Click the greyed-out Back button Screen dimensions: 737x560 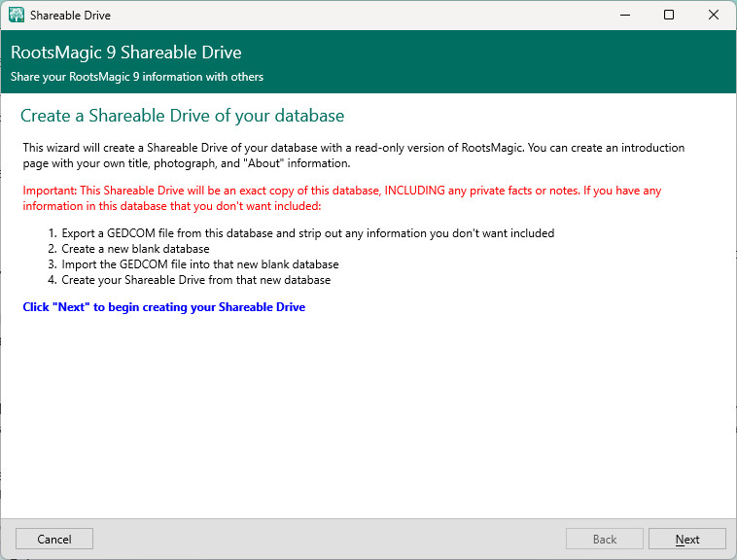(605, 539)
